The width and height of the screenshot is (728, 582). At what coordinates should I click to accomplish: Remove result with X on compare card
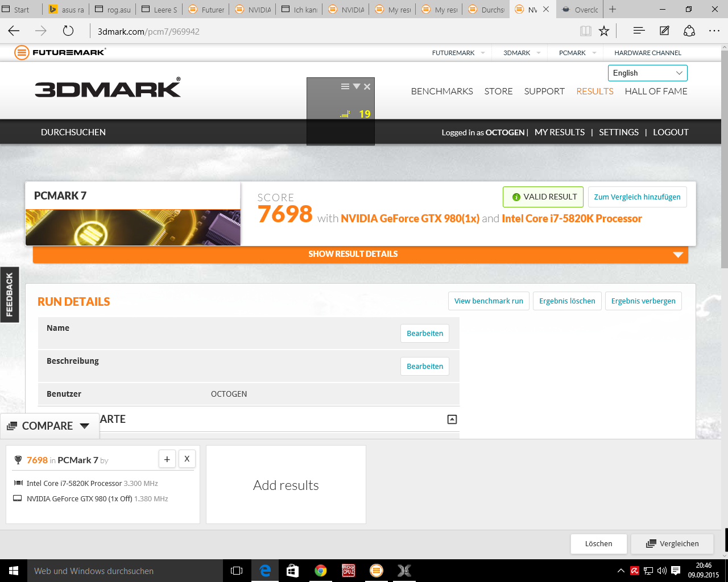click(x=187, y=459)
